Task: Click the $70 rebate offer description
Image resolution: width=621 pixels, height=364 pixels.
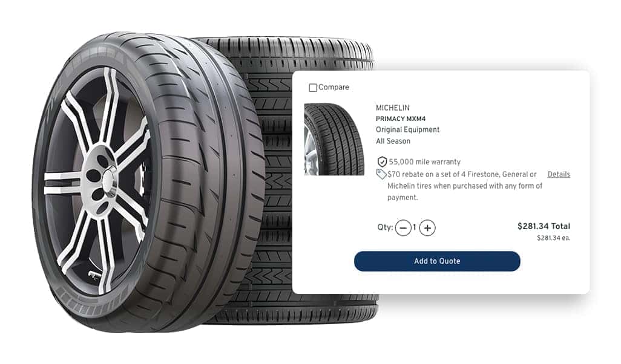Action: tap(465, 186)
